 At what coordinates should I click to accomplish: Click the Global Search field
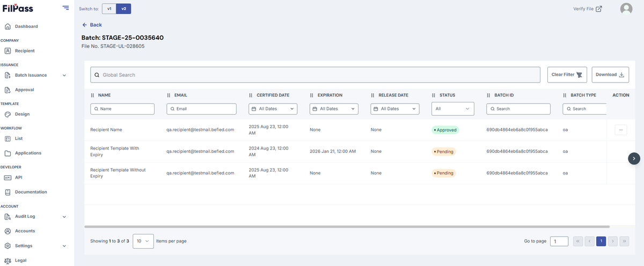tap(315, 75)
